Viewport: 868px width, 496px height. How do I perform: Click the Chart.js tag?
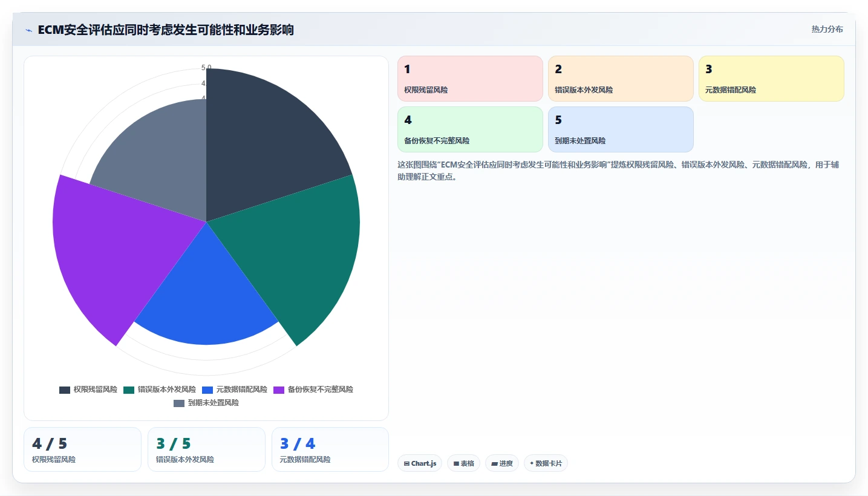[x=420, y=463]
